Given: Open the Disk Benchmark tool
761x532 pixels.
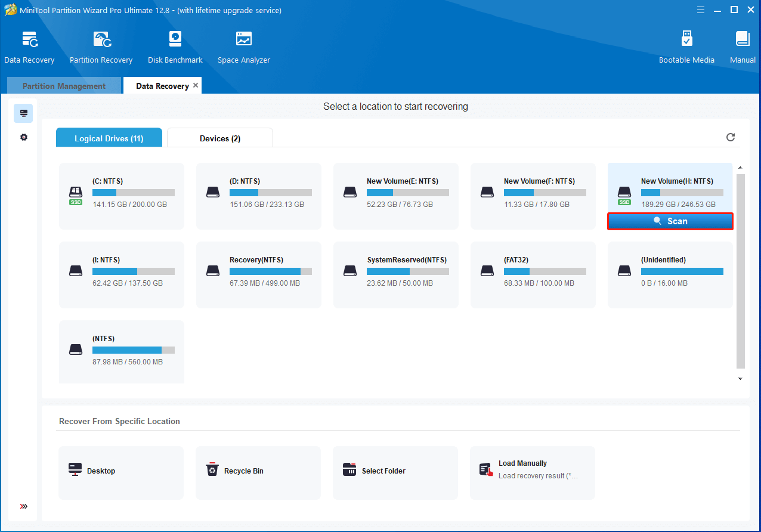Looking at the screenshot, I should tap(175, 47).
